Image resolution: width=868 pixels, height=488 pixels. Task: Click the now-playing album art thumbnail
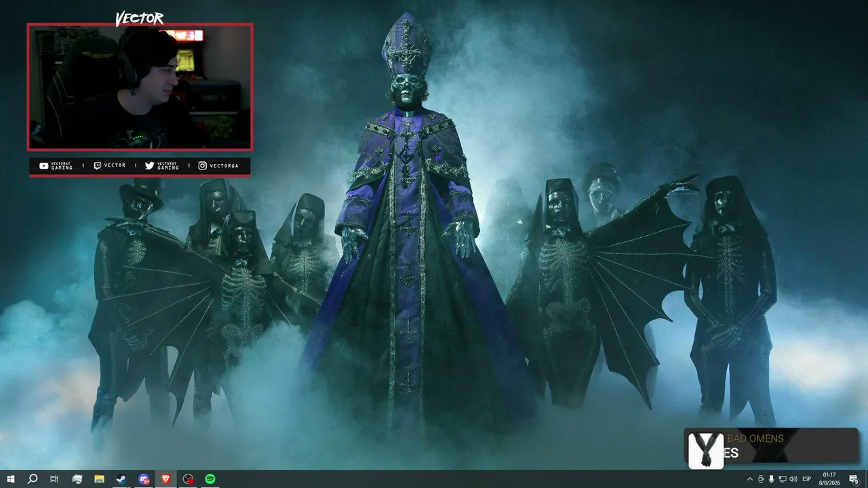[705, 450]
